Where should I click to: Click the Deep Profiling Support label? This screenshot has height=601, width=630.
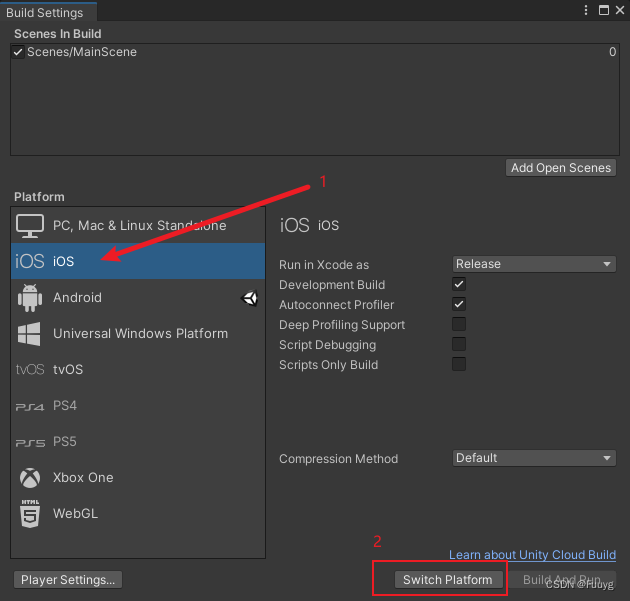coord(342,325)
